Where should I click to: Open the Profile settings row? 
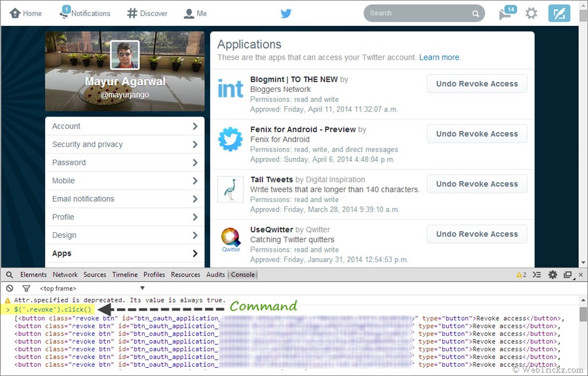click(x=125, y=217)
